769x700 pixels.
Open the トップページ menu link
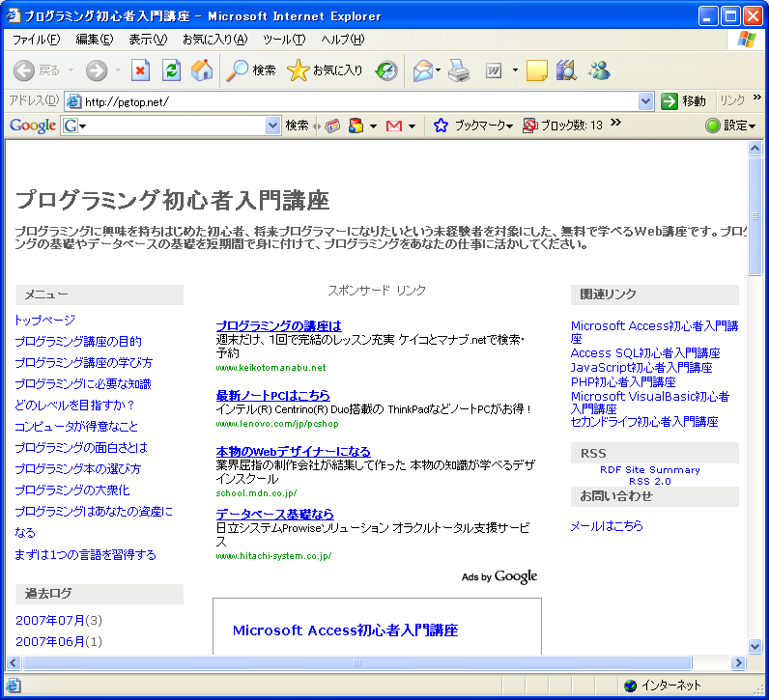(x=44, y=321)
